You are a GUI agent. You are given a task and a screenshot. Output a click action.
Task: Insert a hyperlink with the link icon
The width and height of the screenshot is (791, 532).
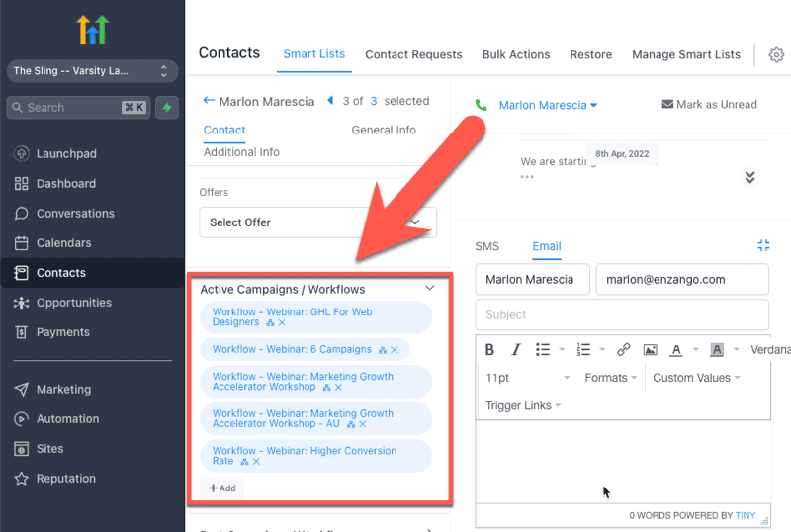point(623,350)
